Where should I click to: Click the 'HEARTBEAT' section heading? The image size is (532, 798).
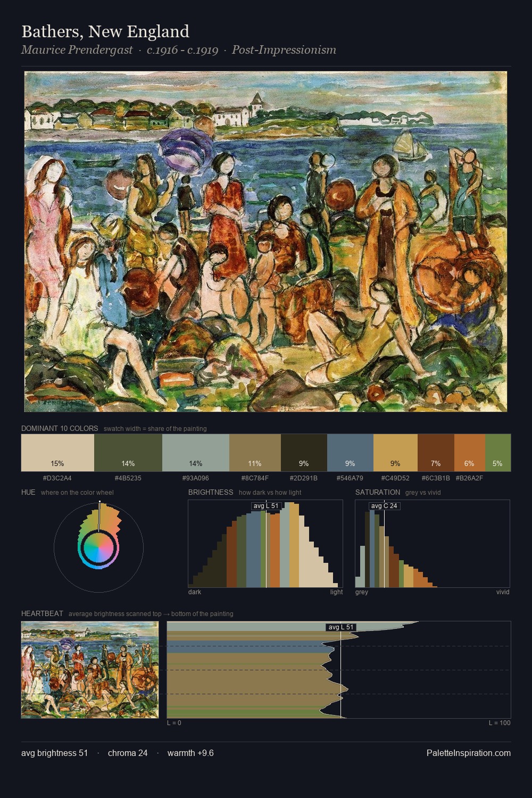[x=42, y=613]
